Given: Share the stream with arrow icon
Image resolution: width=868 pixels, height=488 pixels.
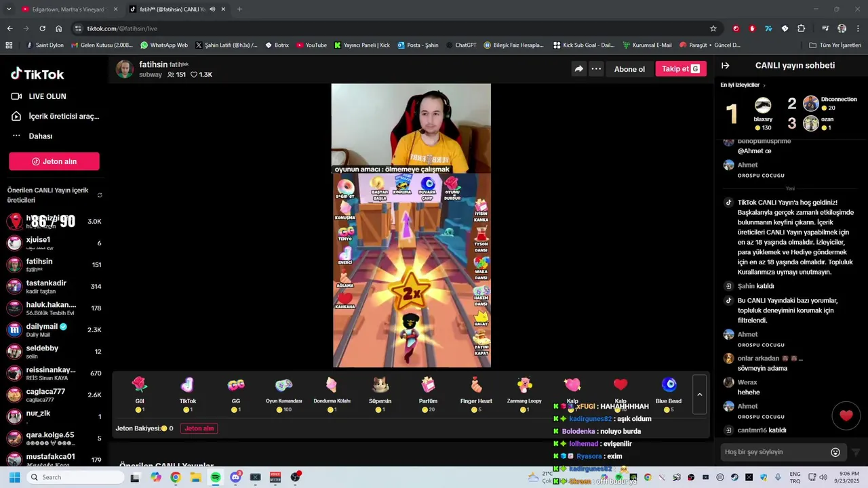Looking at the screenshot, I should point(578,68).
